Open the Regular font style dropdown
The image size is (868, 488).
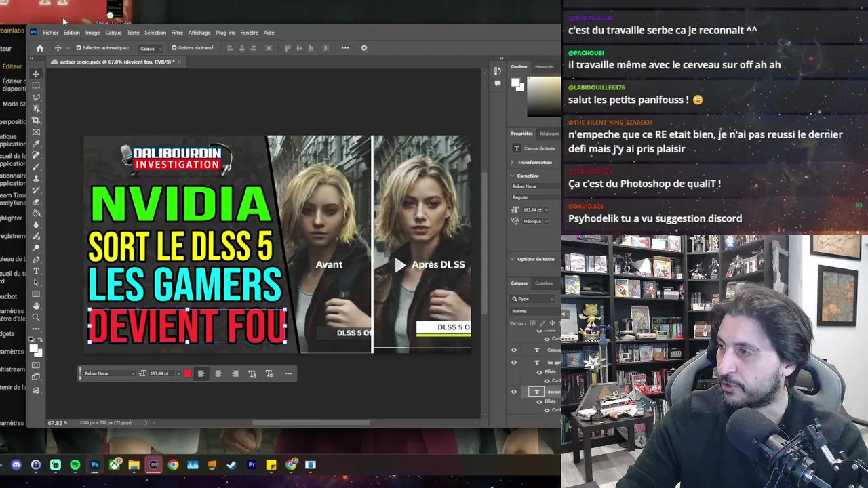tap(536, 197)
